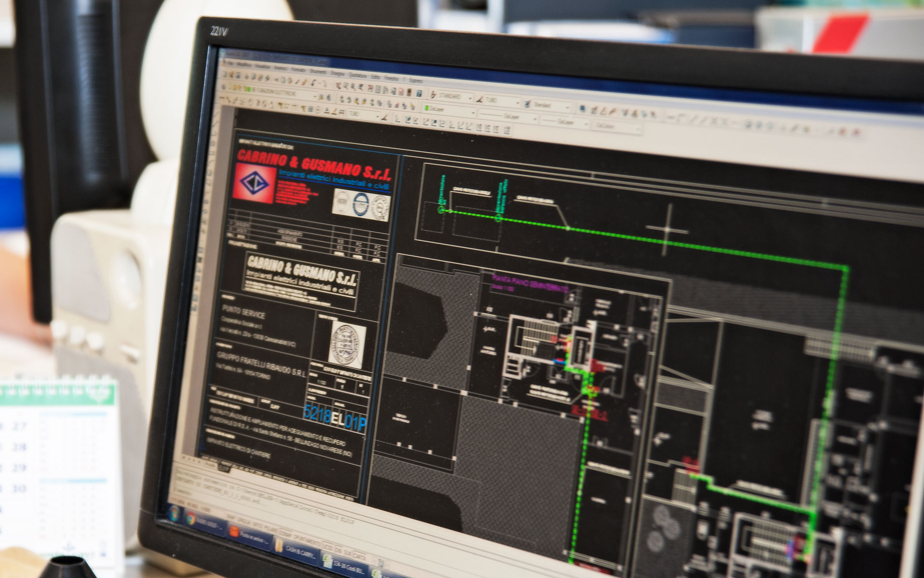Click the Cut toolbar icon
The image size is (924, 578).
point(276,79)
